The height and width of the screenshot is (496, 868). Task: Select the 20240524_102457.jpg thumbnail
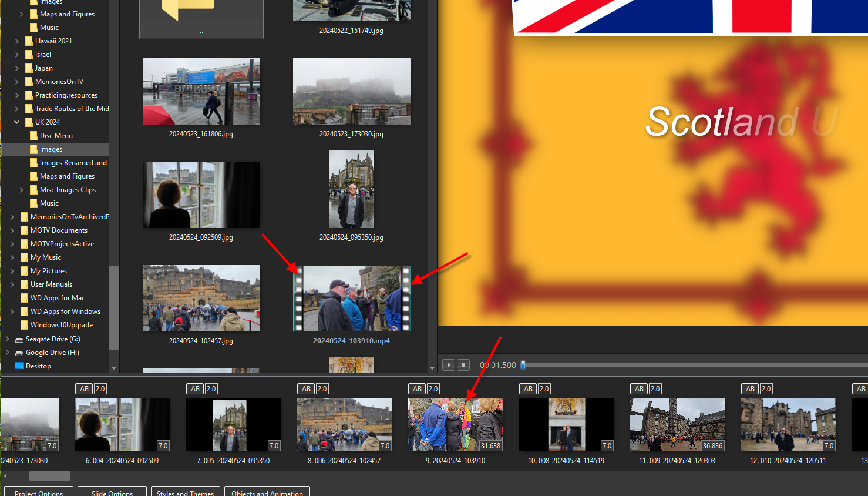pyautogui.click(x=201, y=298)
